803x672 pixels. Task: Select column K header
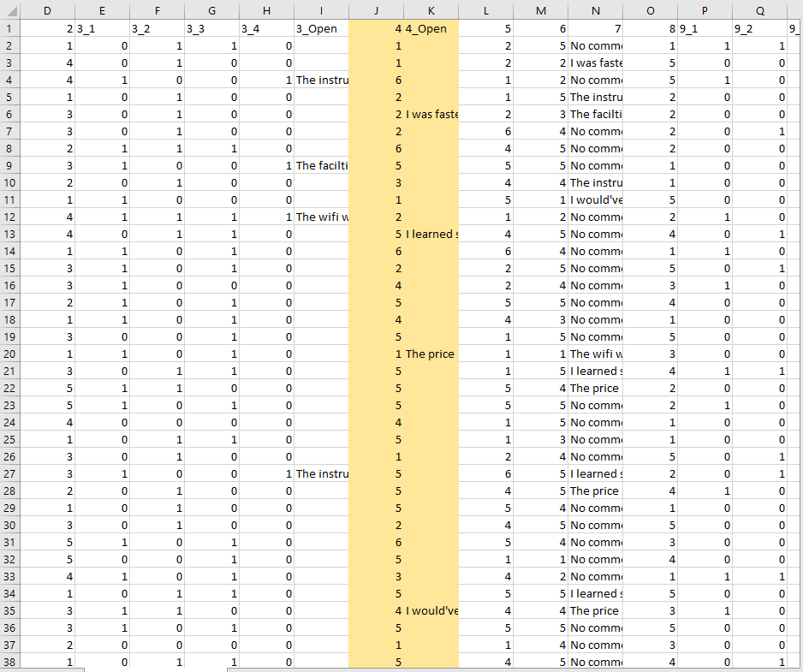tap(431, 10)
